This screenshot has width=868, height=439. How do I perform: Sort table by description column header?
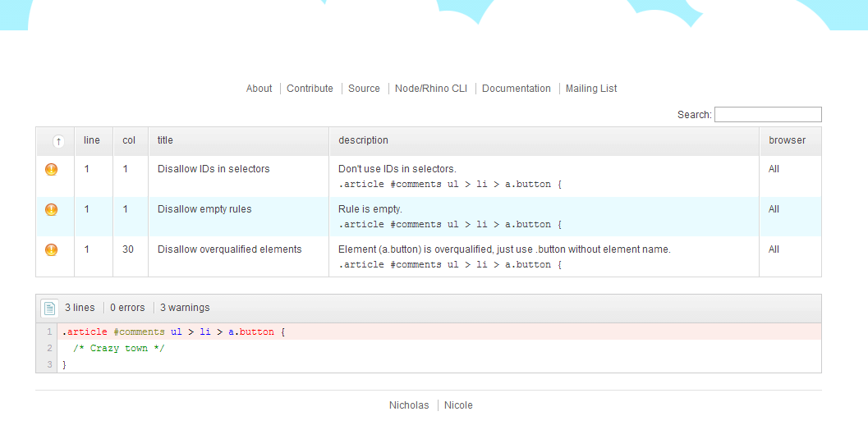pos(544,141)
